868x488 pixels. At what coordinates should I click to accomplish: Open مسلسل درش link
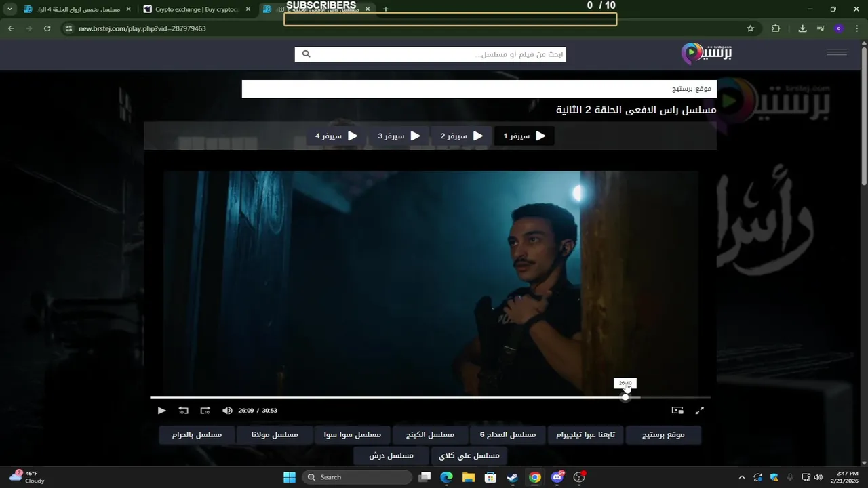point(391,455)
